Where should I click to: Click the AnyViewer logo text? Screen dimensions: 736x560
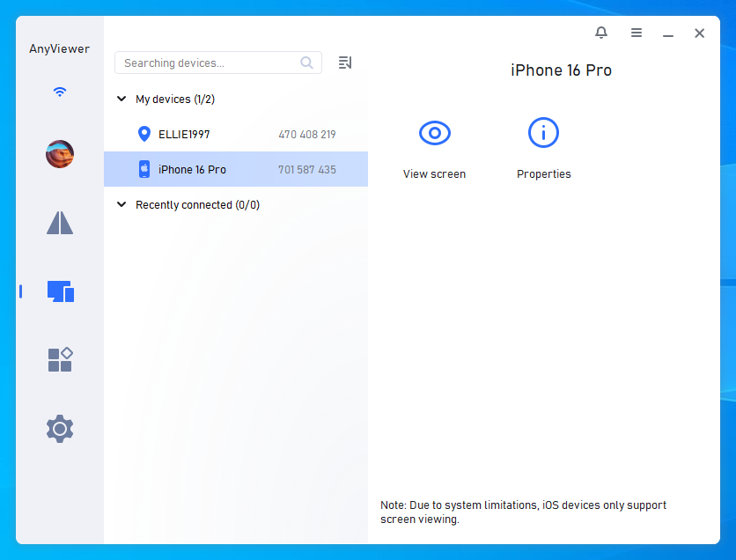60,48
